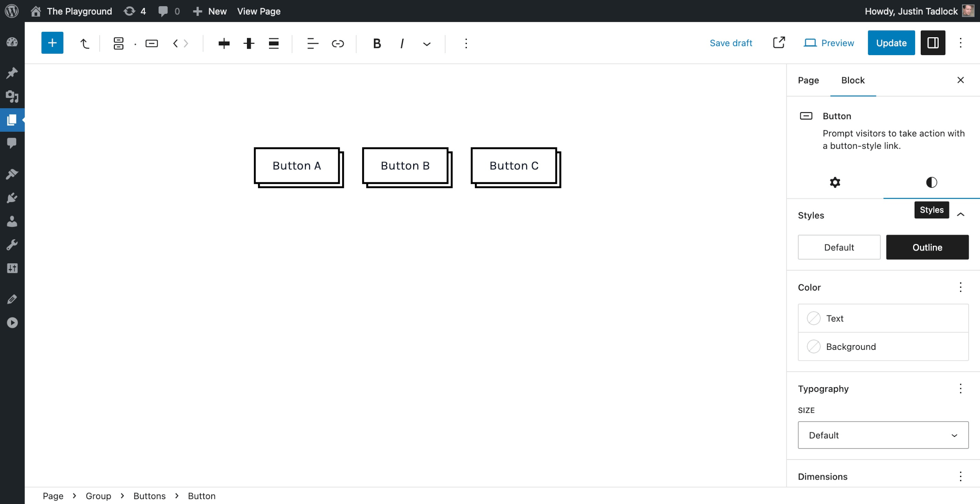Viewport: 980px width, 504px height.
Task: Switch to the Styles half-moon panel icon
Action: 931,182
